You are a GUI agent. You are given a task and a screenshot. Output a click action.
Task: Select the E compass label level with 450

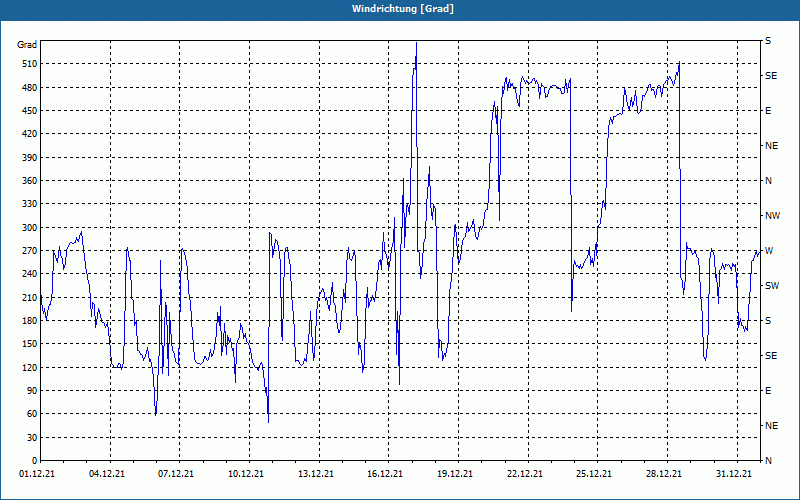768,111
